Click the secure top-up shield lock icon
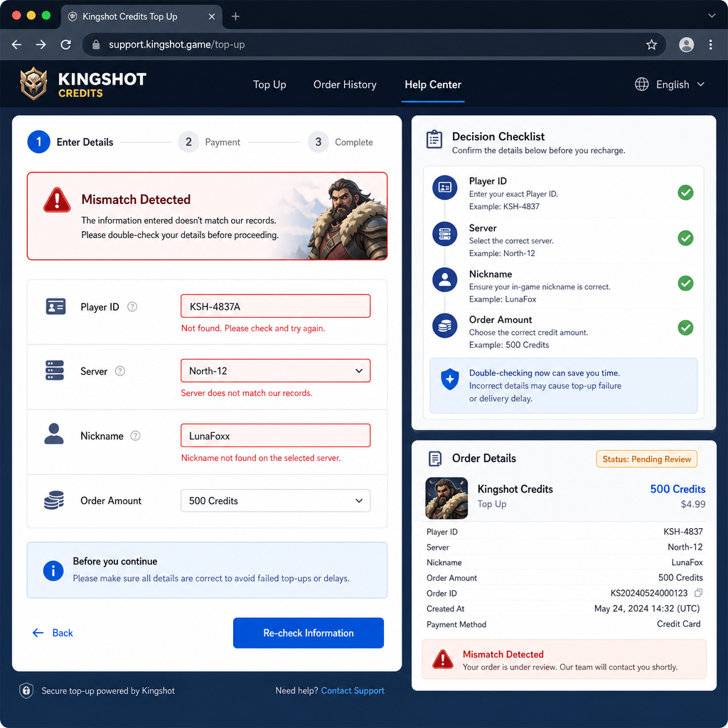Image resolution: width=728 pixels, height=728 pixels. 26,691
